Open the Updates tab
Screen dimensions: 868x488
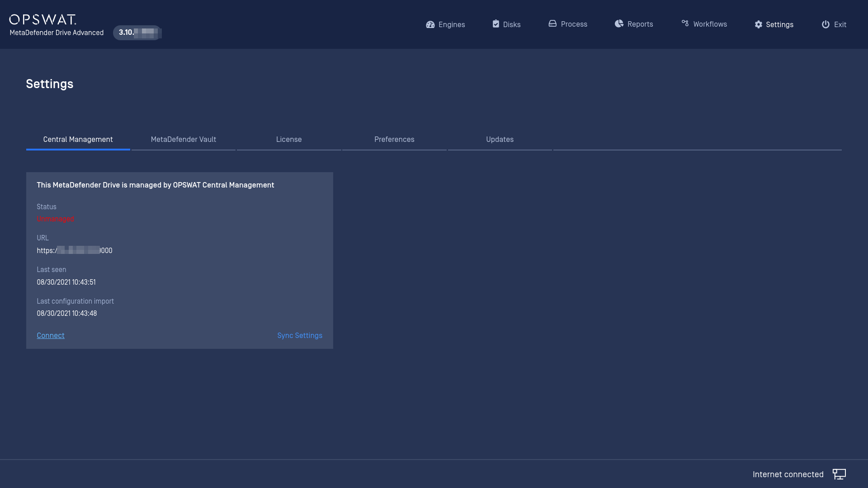point(500,139)
